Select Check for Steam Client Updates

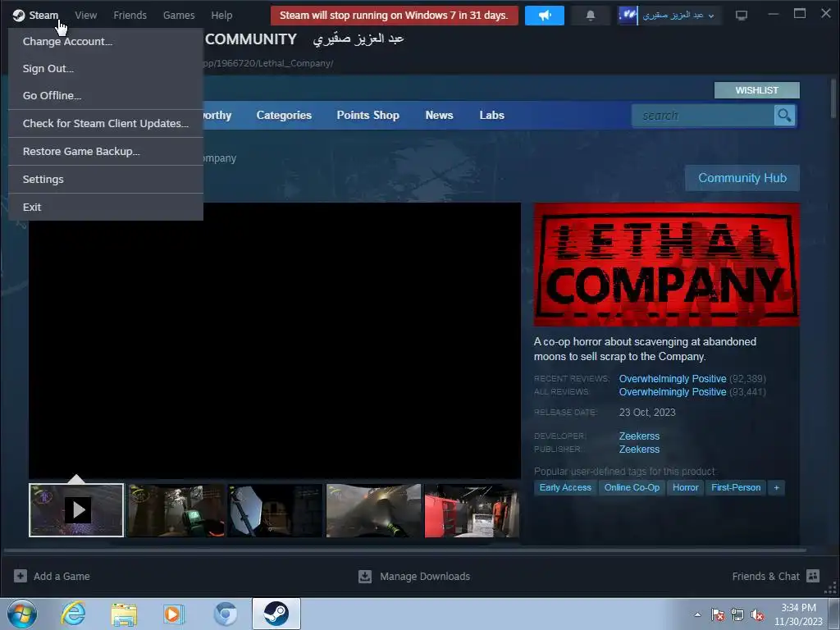tap(106, 123)
